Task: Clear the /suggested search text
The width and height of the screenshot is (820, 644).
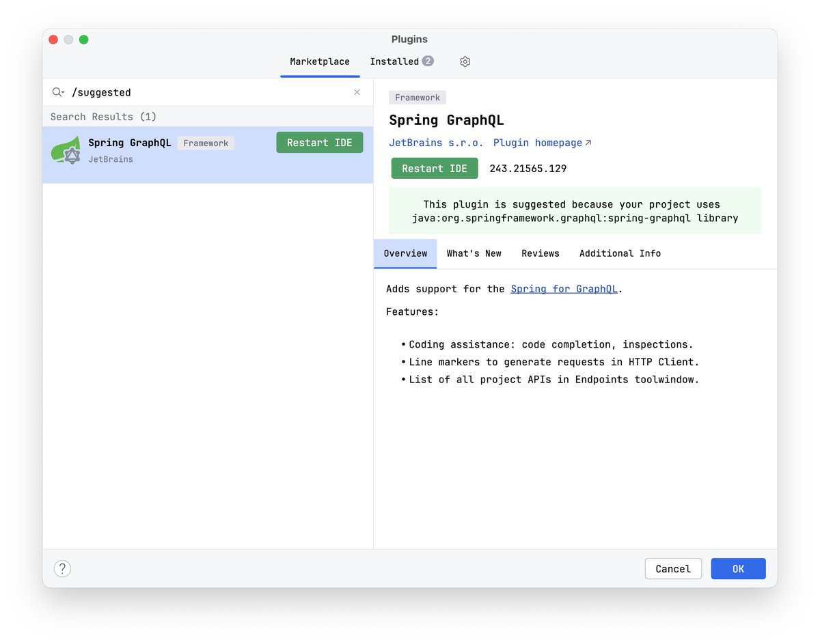Action: [357, 92]
